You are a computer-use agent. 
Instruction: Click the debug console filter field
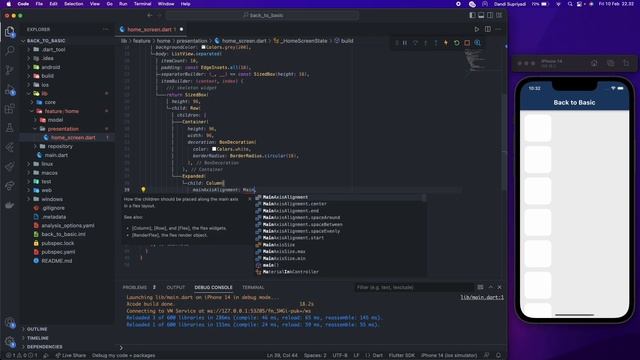pos(413,287)
